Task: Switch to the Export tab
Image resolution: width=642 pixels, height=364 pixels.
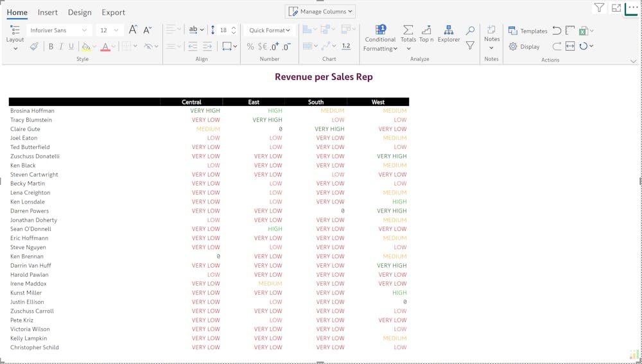Action: click(x=114, y=12)
